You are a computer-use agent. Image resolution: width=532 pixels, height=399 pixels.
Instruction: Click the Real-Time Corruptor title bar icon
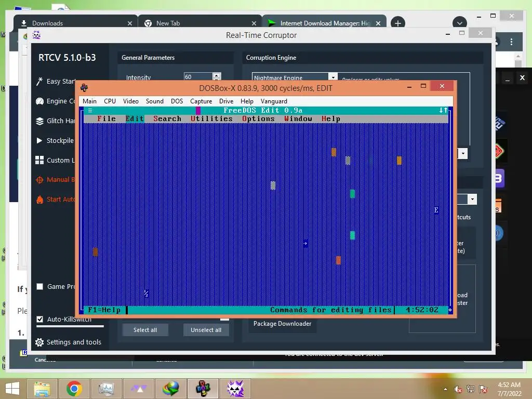37,35
